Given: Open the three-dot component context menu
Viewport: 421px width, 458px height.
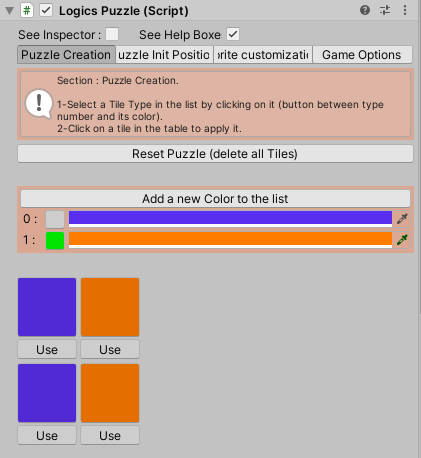Looking at the screenshot, I should [405, 10].
